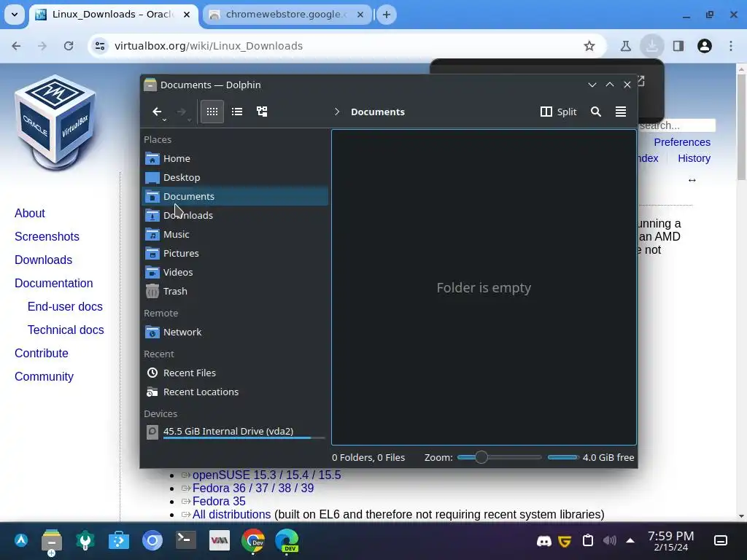Open 45.5 GiB Internal Drive device
The width and height of the screenshot is (747, 560).
point(234,432)
